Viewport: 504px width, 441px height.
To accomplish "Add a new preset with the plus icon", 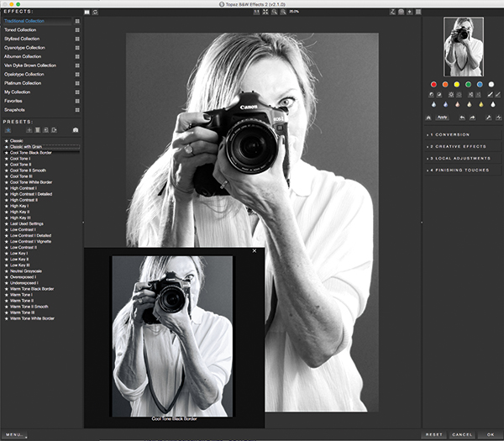I will coord(29,130).
